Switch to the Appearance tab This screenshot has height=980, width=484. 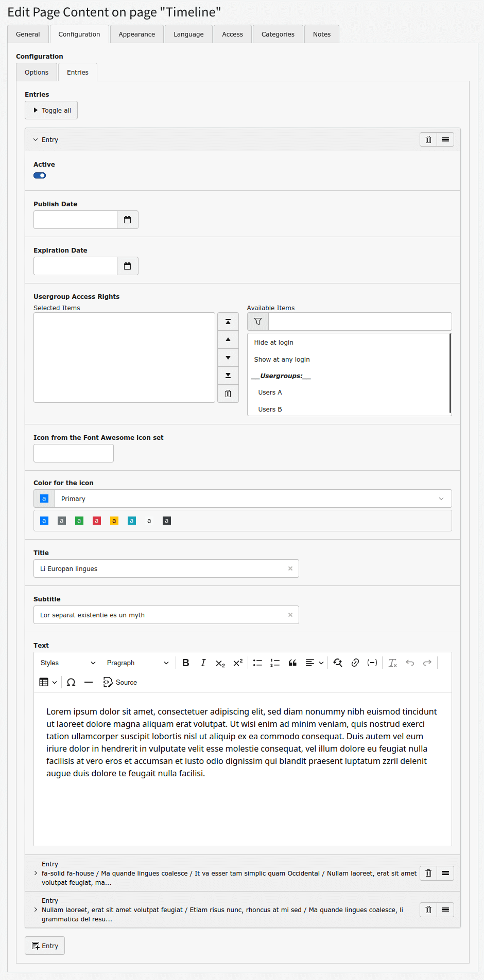pos(136,34)
